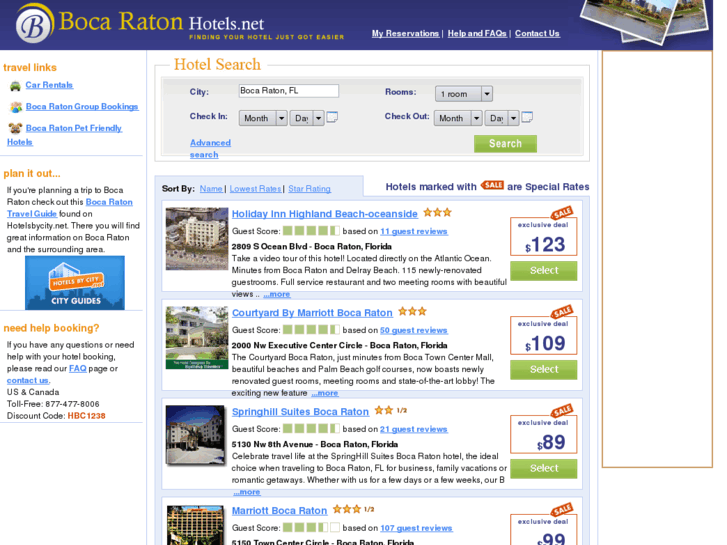This screenshot has width=727, height=545.
Task: Select the Springhill Suites hotel
Action: coord(544,468)
